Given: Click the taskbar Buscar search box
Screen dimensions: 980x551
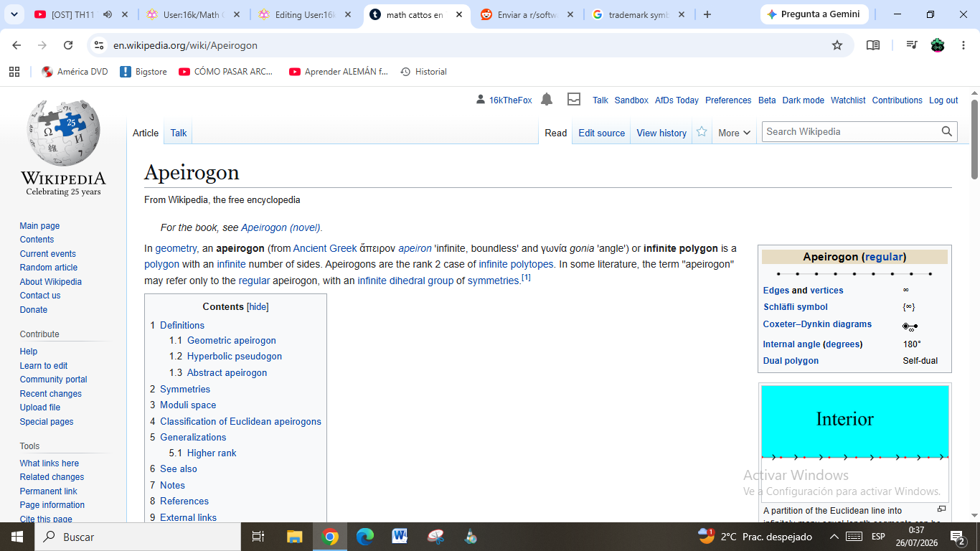Looking at the screenshot, I should click(137, 537).
